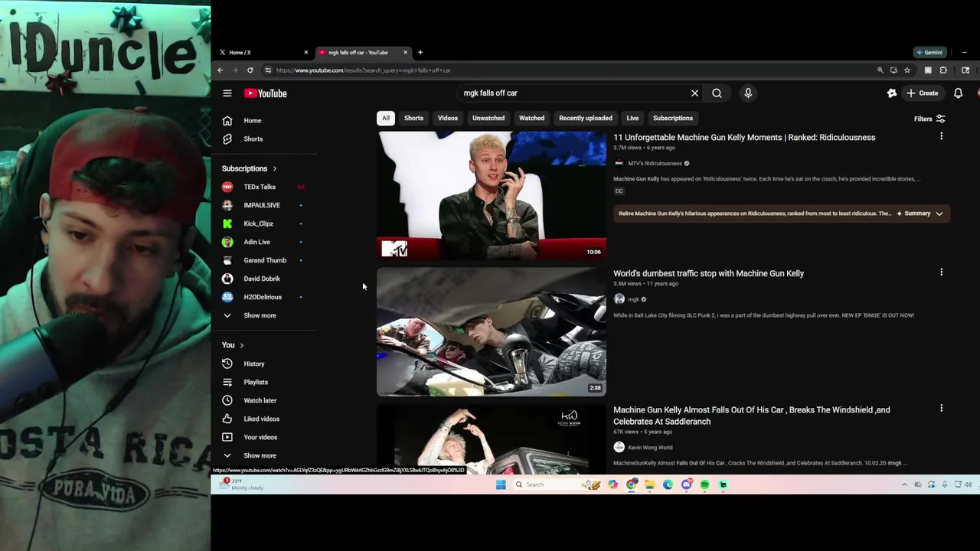The height and width of the screenshot is (551, 980).
Task: Open MTV's Ridiculousness channel link
Action: (655, 163)
